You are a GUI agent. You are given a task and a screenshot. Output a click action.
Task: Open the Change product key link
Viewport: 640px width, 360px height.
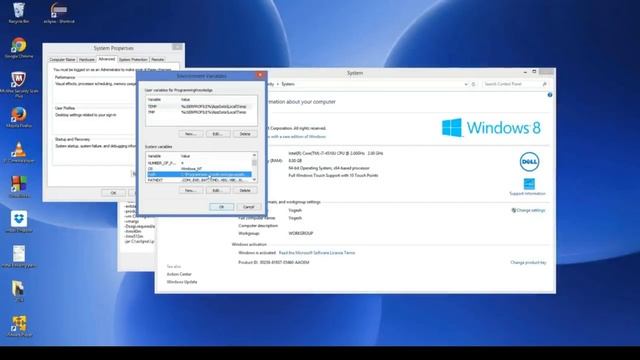(528, 262)
